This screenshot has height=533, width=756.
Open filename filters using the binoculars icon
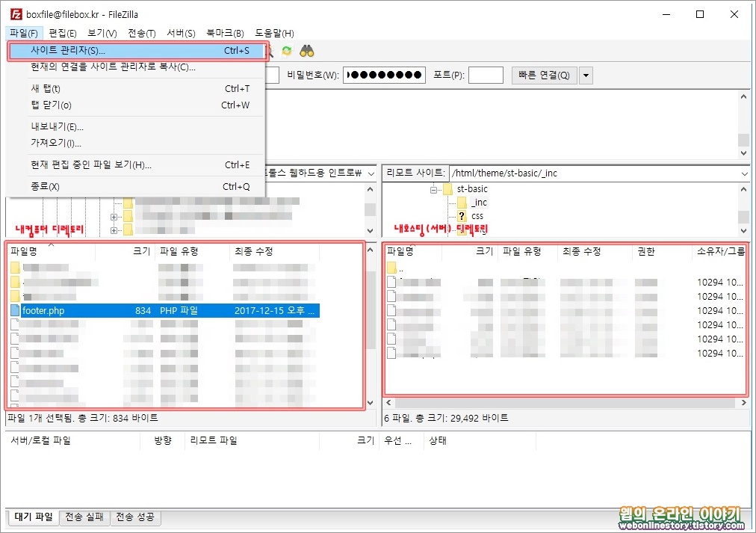[x=306, y=51]
